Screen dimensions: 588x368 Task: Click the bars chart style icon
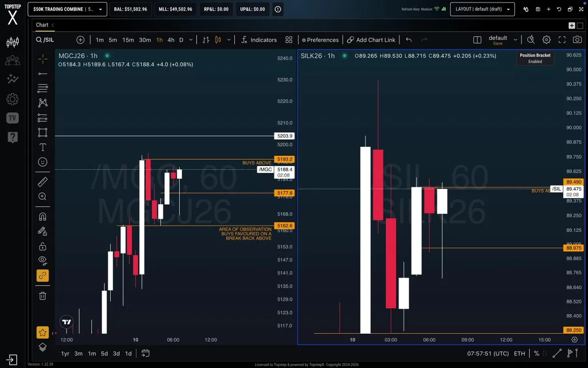point(206,40)
